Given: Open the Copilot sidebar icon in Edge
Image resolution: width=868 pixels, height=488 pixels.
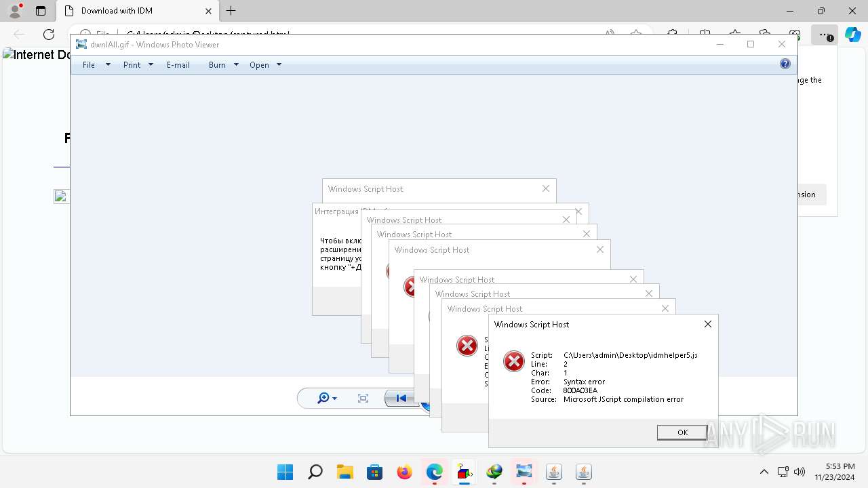Looking at the screenshot, I should coord(852,35).
